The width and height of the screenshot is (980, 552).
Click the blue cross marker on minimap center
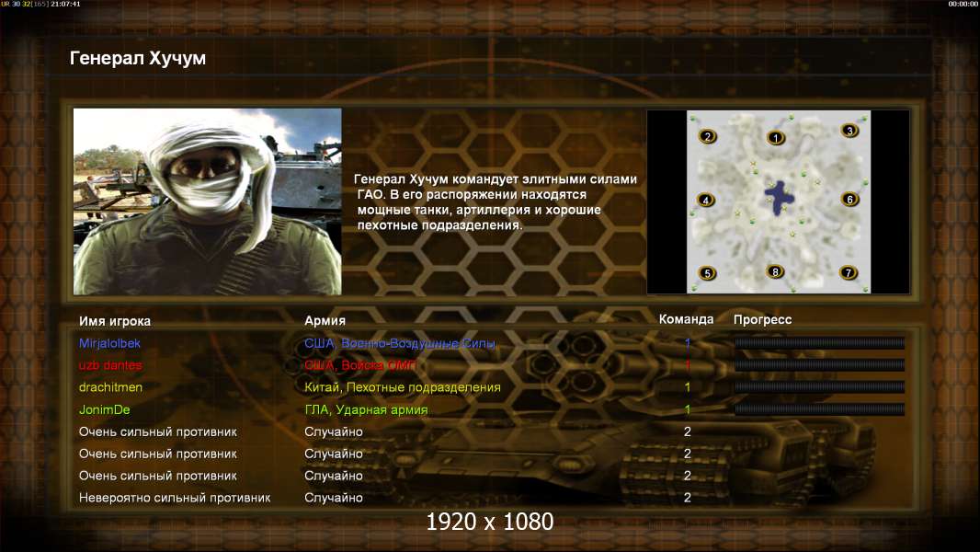click(x=780, y=198)
